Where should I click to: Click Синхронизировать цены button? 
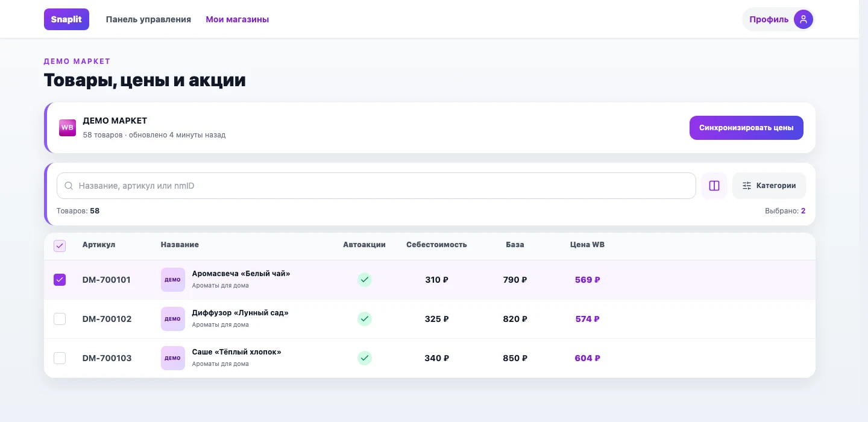(x=746, y=128)
